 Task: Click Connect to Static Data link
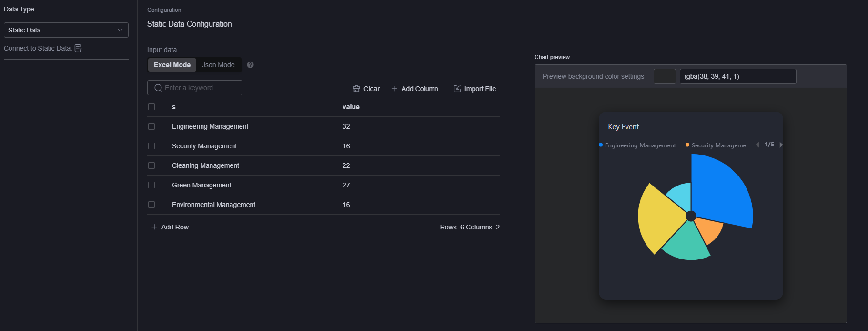click(x=38, y=48)
